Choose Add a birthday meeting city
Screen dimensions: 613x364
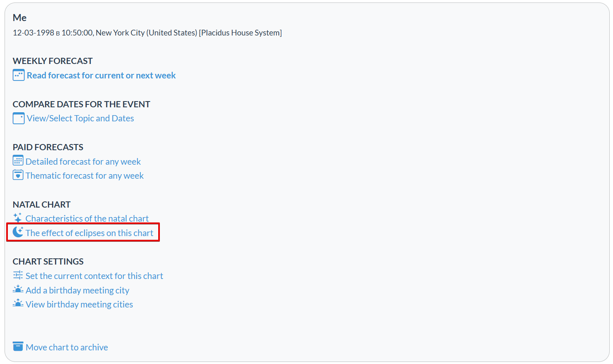[x=77, y=291]
